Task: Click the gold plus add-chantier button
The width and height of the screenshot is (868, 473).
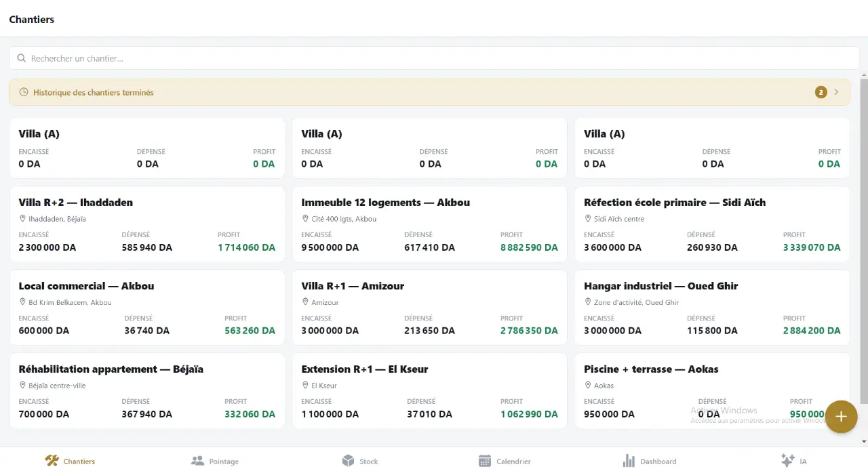Action: pyautogui.click(x=841, y=417)
